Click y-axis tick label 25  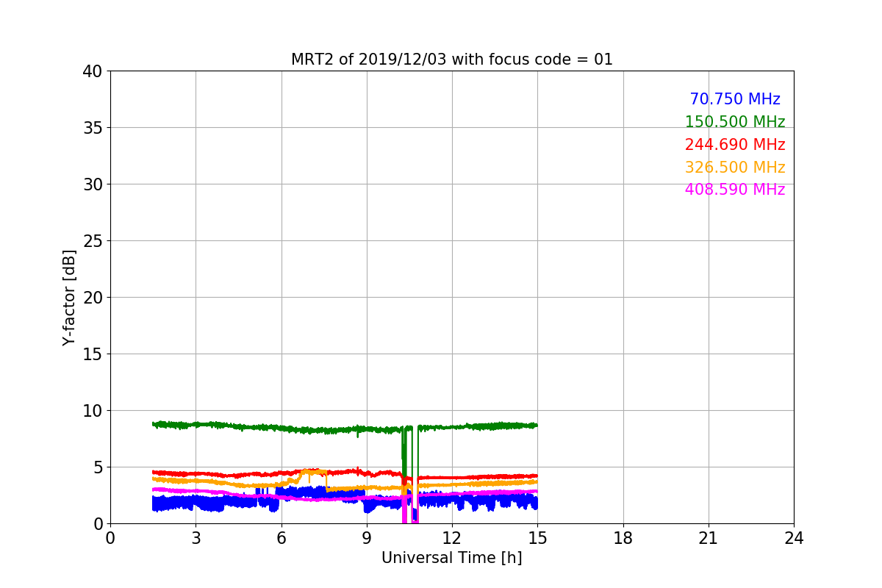click(x=93, y=241)
